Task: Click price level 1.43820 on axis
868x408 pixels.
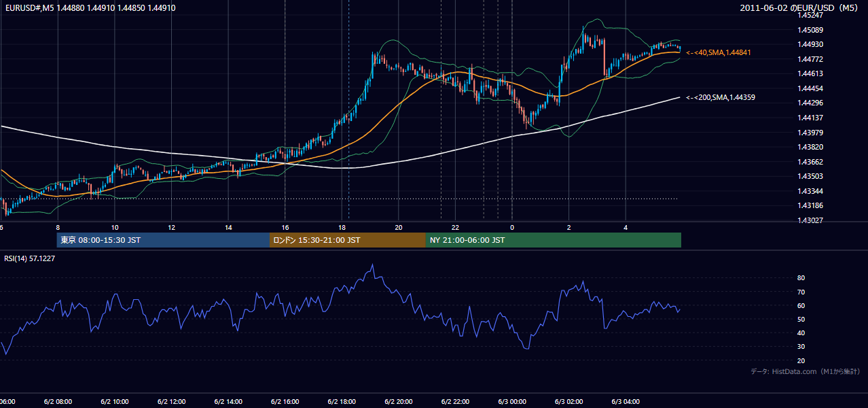Action: pyautogui.click(x=810, y=147)
